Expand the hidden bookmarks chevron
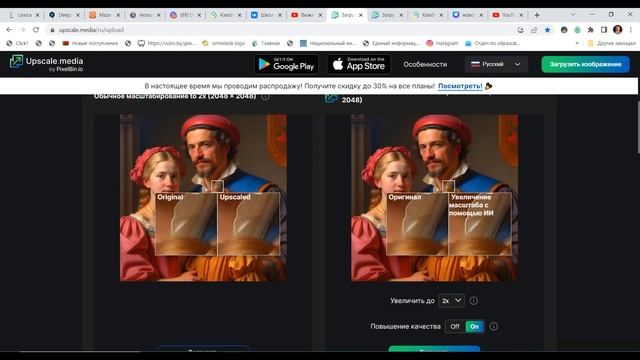This screenshot has width=640, height=360. [x=577, y=43]
